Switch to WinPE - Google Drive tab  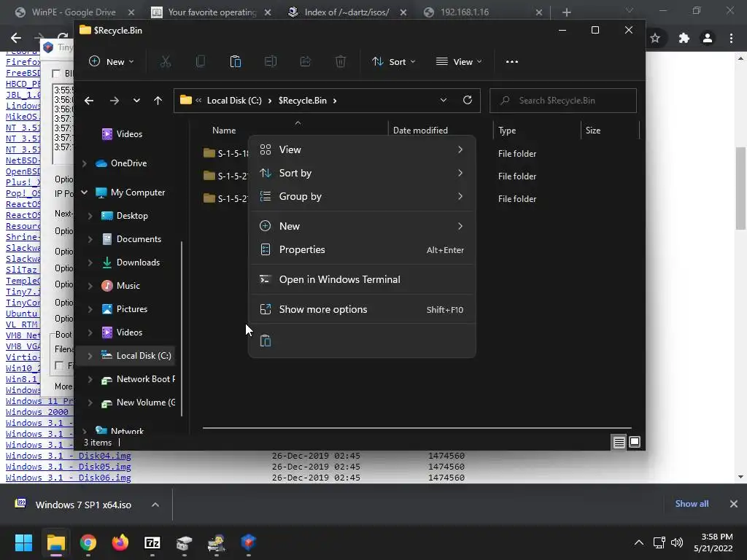tap(75, 12)
